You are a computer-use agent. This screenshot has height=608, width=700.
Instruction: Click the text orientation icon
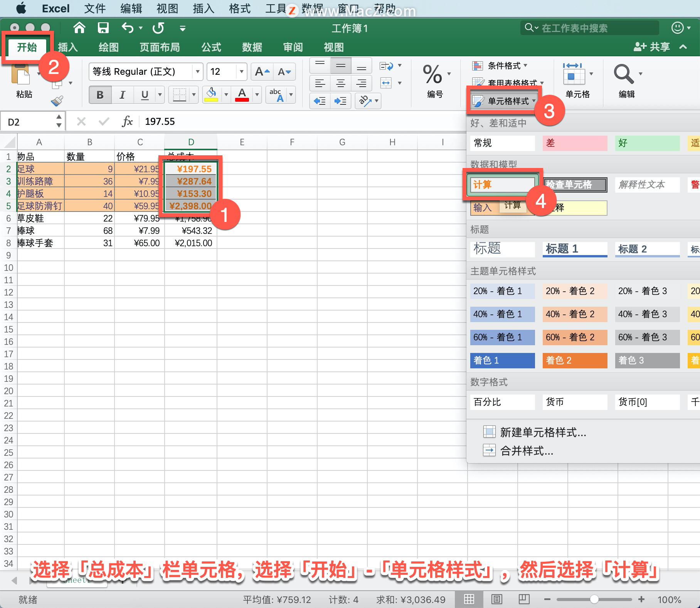[x=365, y=101]
